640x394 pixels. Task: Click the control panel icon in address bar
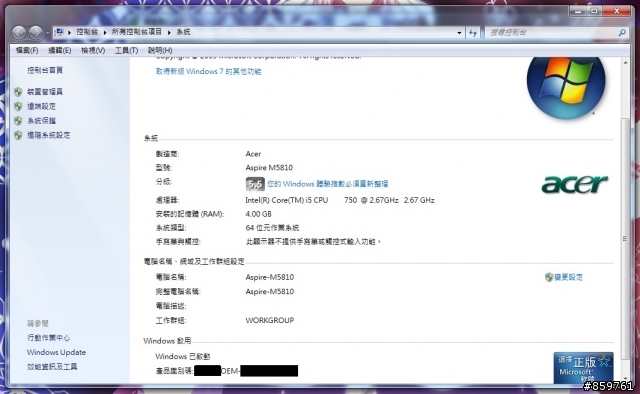59,32
